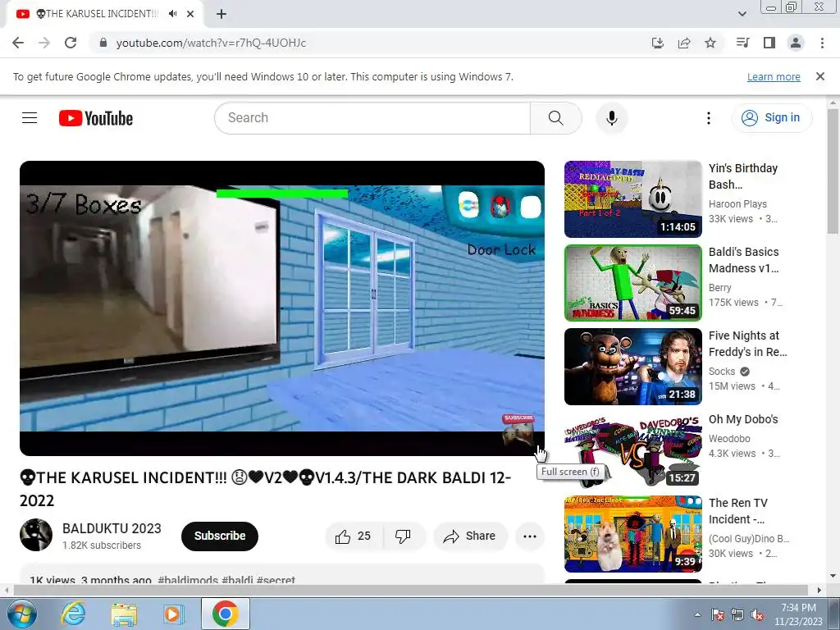This screenshot has height=630, width=840.
Task: Share the video
Action: [x=470, y=536]
